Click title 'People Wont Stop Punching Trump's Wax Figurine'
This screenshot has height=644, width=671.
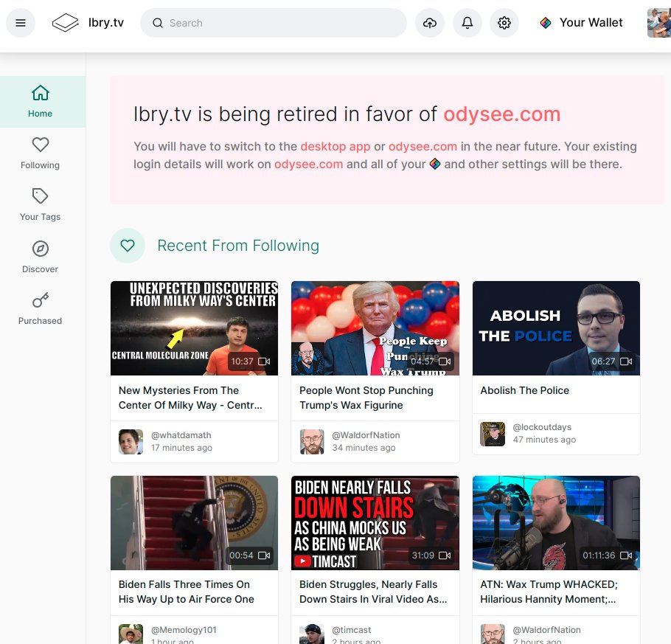pyautogui.click(x=366, y=398)
